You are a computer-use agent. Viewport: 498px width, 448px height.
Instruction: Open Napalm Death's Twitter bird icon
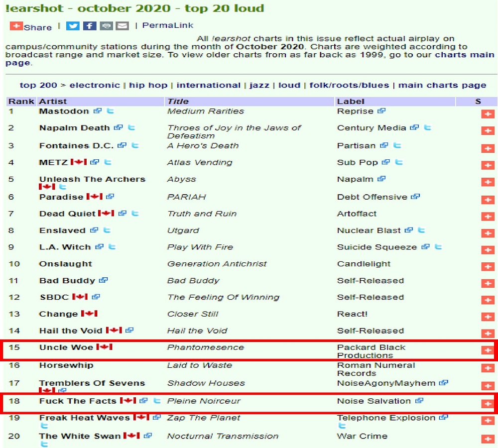click(131, 127)
